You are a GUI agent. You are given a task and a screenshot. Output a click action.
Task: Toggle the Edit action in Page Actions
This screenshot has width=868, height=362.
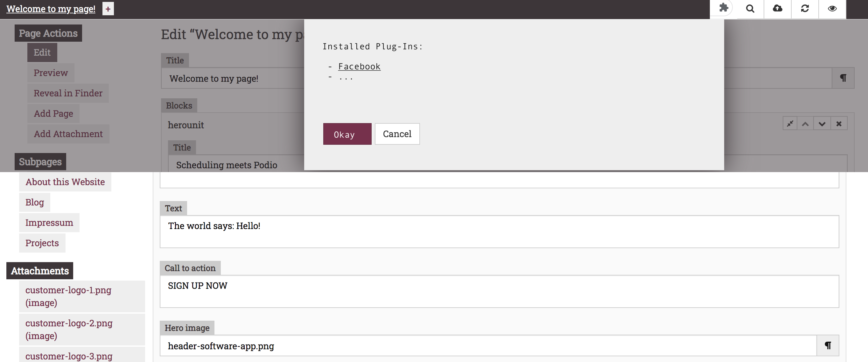coord(42,52)
